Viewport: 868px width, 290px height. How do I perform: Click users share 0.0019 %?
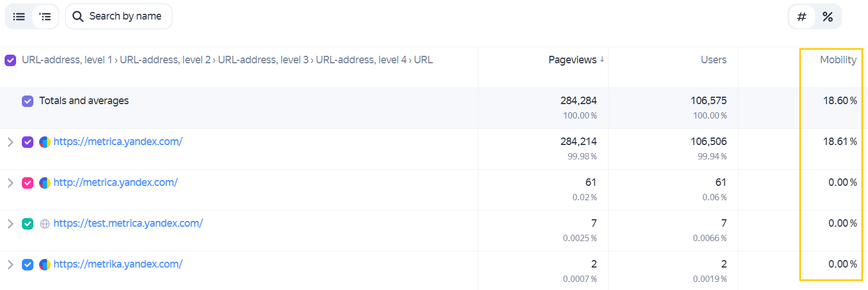click(710, 279)
